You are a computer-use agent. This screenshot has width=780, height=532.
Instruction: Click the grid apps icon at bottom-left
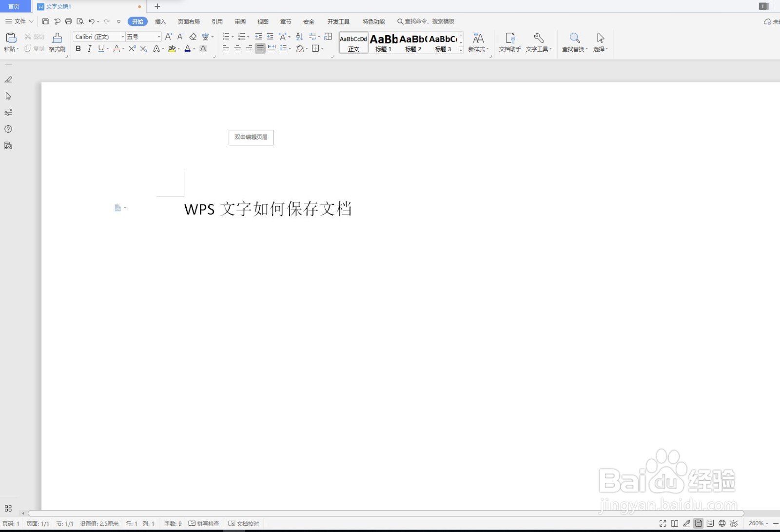[x=8, y=508]
